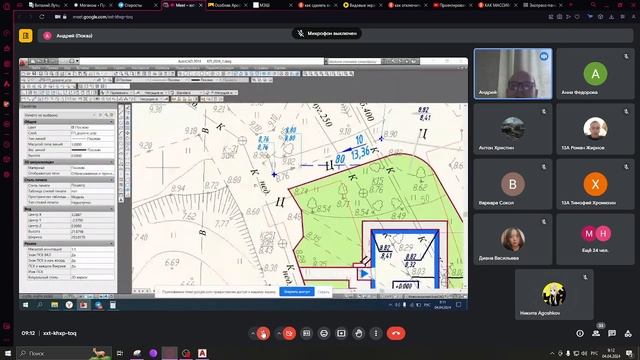This screenshot has width=640, height=360.
Task: Show the participants list panel
Action: click(596, 333)
